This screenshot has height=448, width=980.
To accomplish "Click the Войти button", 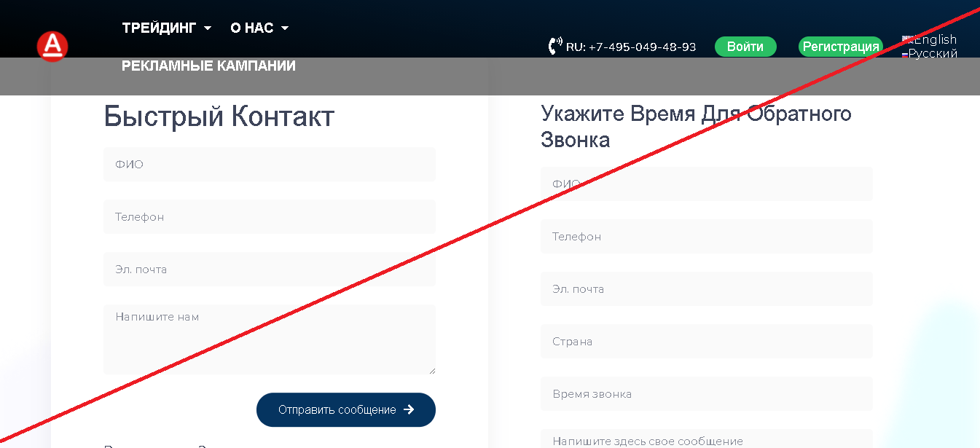I will point(745,47).
